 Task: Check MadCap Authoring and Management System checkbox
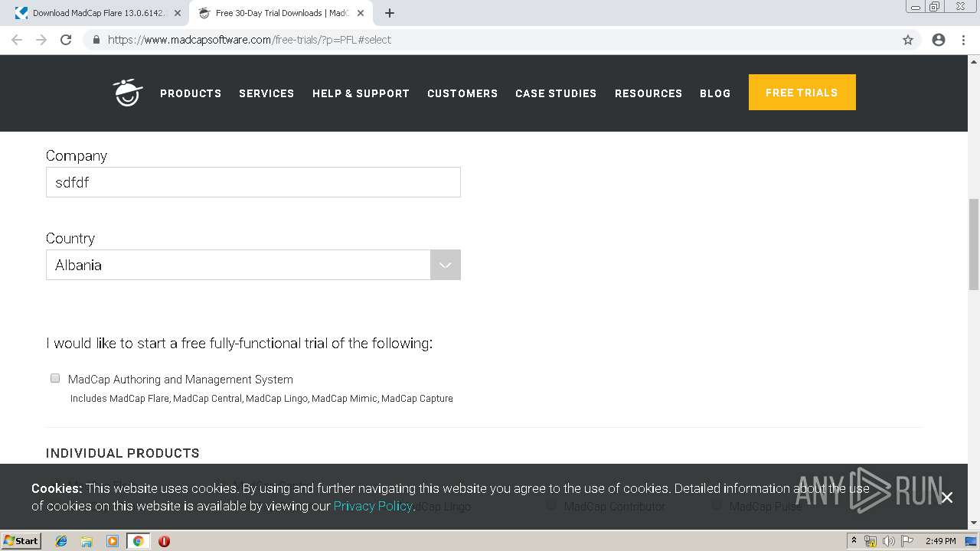[55, 378]
